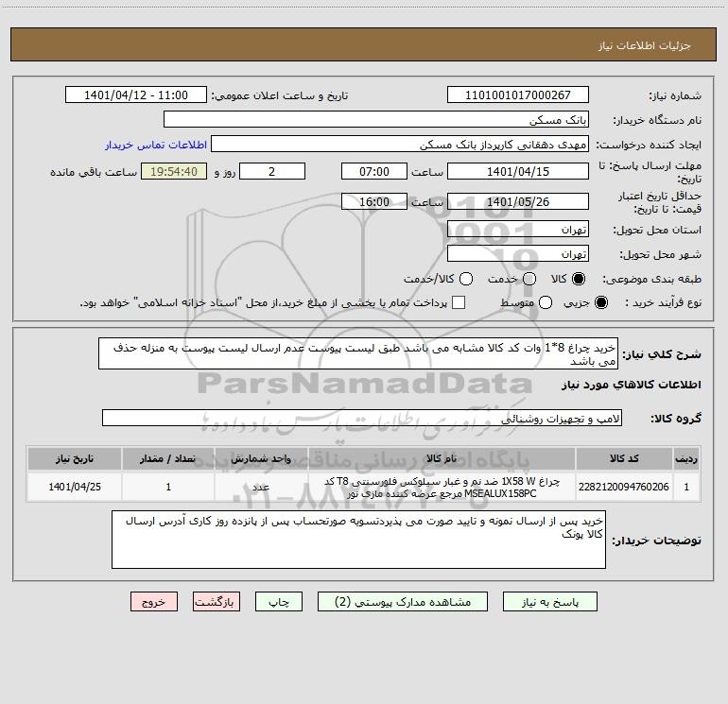Click the تاریخ نیاز column header

(x=75, y=458)
